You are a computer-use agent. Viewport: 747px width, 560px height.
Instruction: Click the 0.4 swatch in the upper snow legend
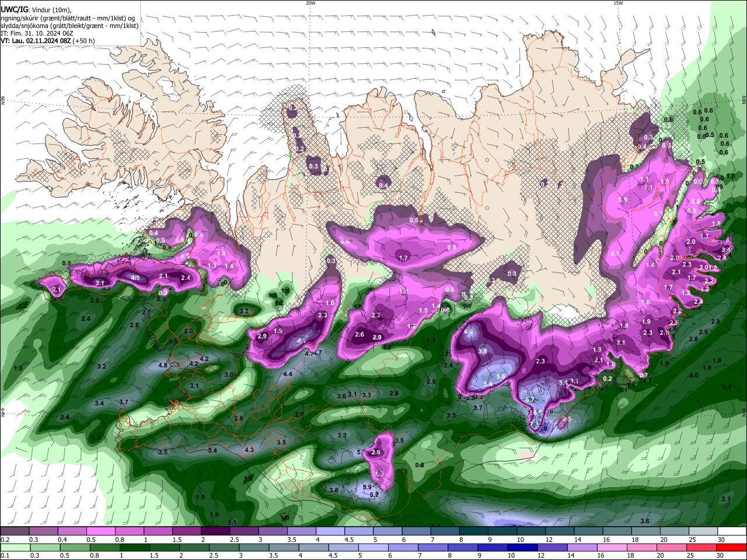coord(72,531)
